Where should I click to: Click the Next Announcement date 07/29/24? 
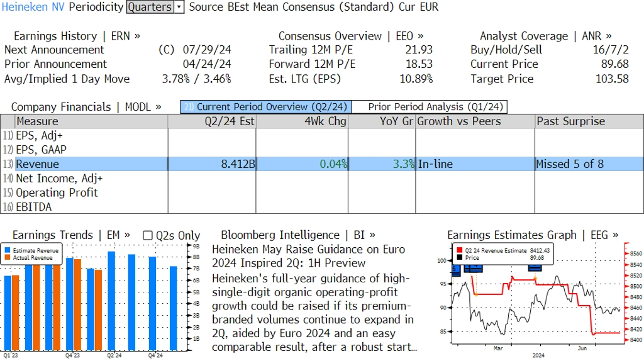click(x=207, y=50)
